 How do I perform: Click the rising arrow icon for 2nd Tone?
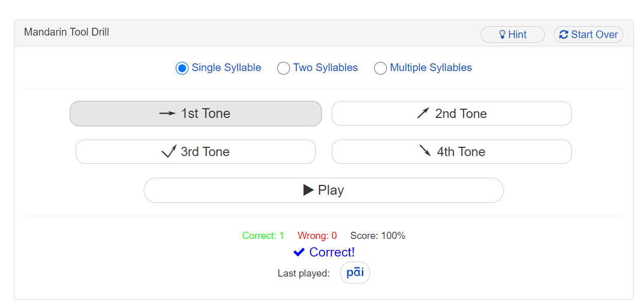tap(423, 113)
